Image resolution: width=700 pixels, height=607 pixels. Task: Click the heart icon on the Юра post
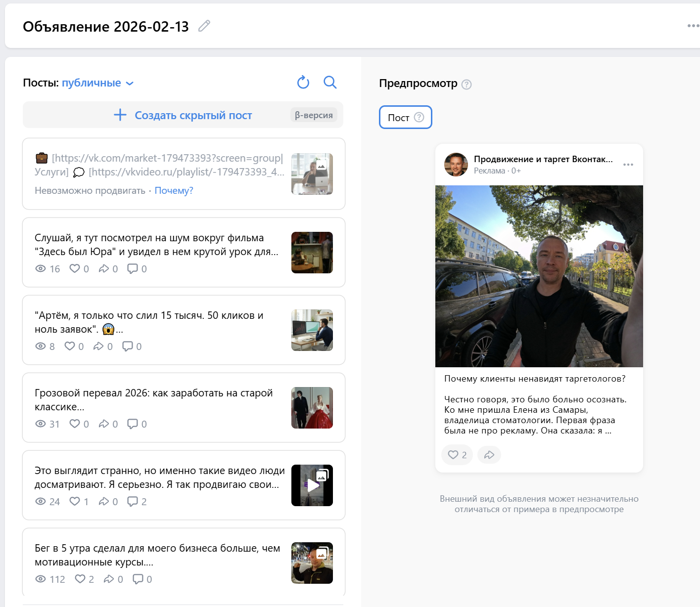pyautogui.click(x=75, y=268)
